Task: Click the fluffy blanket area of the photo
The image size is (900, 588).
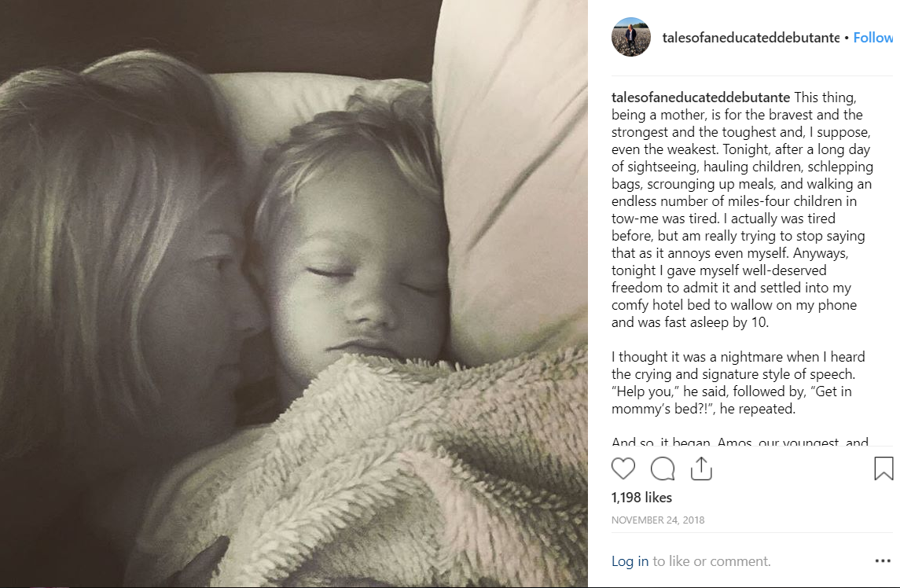Action: tap(402, 471)
